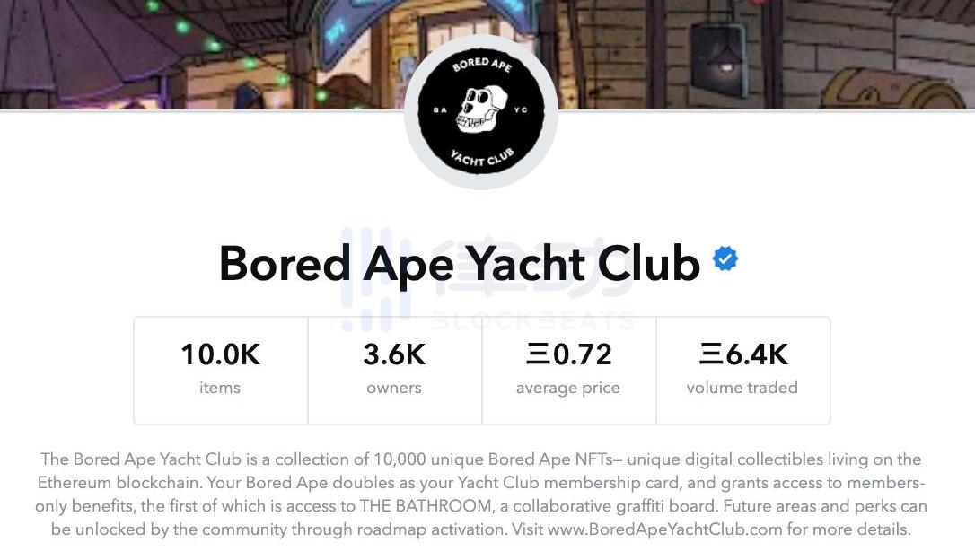This screenshot has width=975, height=560.
Task: Open the 3.6K owners stat
Action: [x=394, y=369]
